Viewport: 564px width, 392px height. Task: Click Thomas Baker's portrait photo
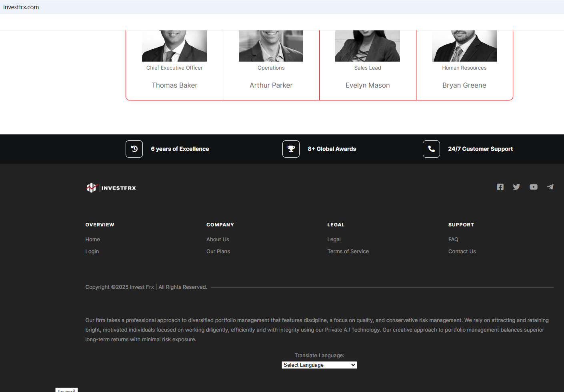pyautogui.click(x=174, y=46)
